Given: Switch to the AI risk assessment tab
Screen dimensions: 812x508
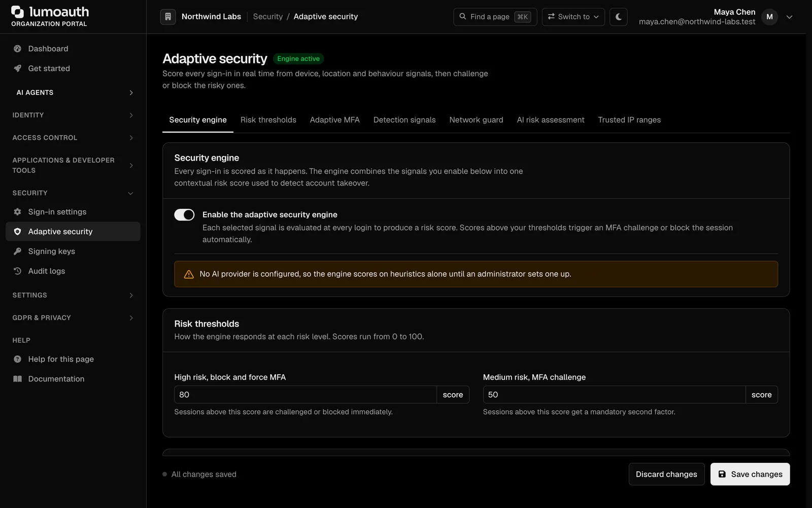Looking at the screenshot, I should [551, 120].
